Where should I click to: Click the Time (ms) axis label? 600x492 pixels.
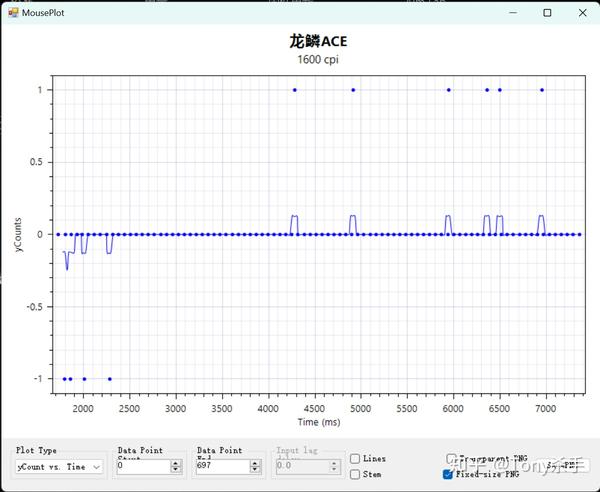point(319,422)
